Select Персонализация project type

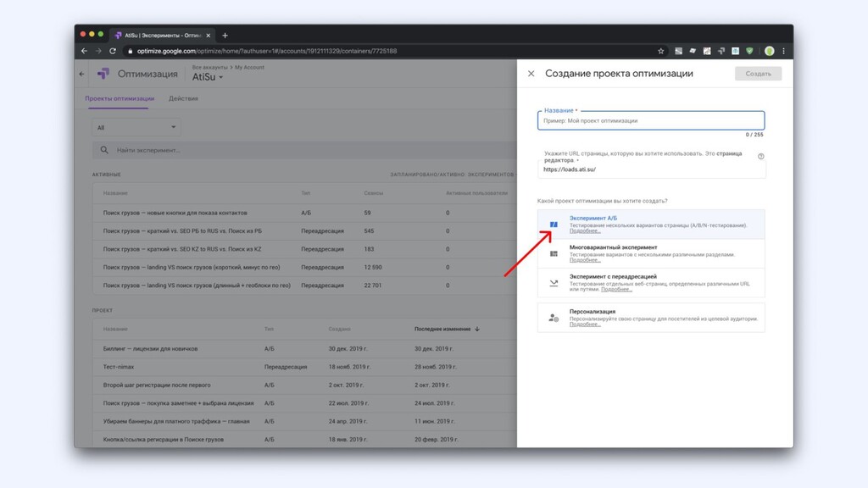[651, 318]
